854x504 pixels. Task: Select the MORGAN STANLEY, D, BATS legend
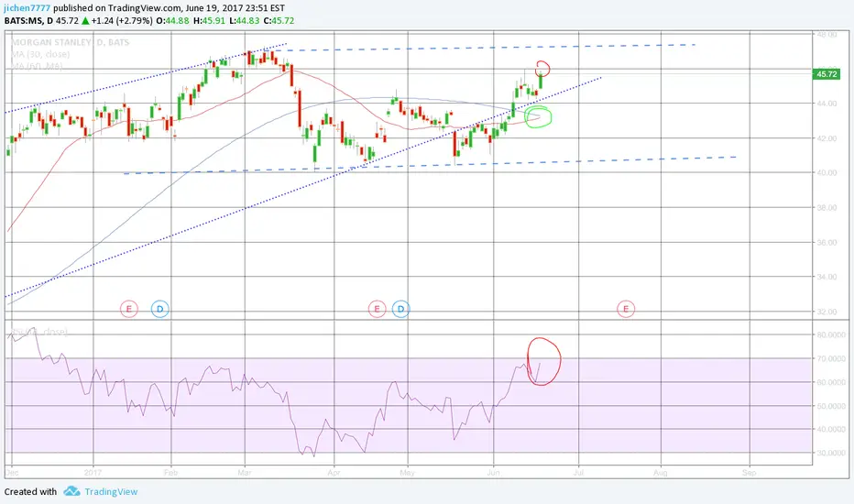pos(71,42)
